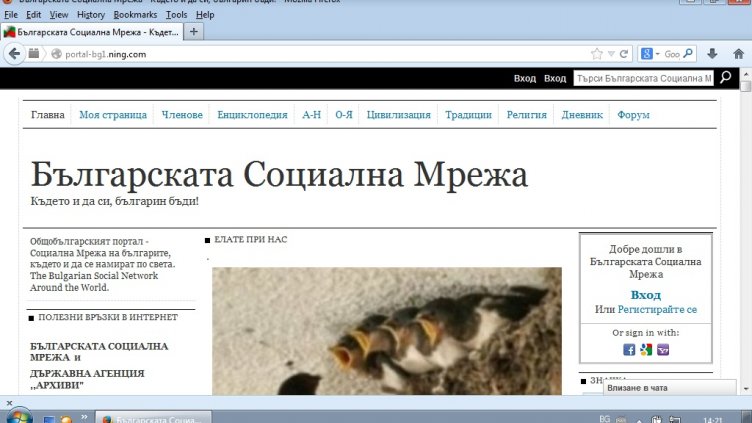
Task: Reload the page with the refresh icon
Action: 624,54
